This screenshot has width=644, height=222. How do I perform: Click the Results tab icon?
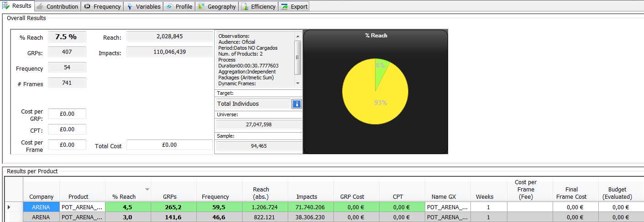(x=6, y=6)
